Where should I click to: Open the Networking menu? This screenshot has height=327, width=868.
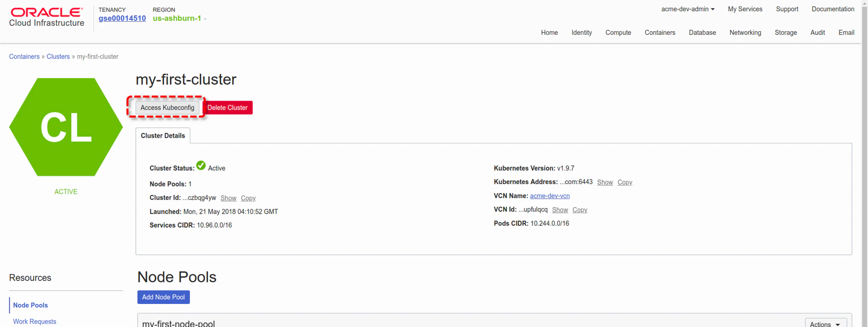click(x=745, y=33)
